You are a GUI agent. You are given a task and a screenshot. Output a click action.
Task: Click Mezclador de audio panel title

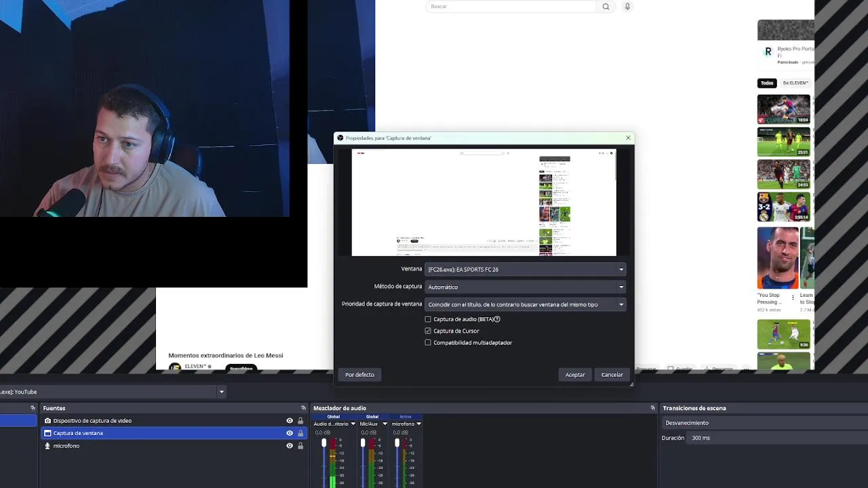pos(340,408)
